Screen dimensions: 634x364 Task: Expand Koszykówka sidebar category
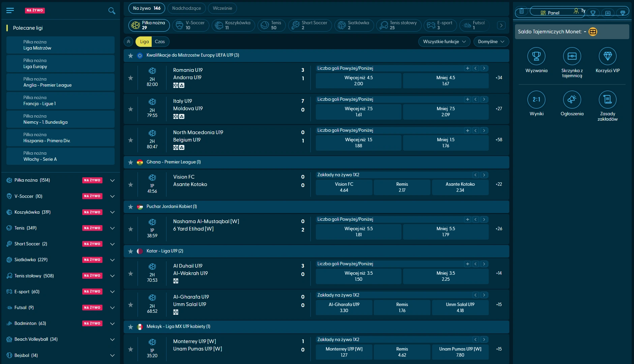pos(112,212)
